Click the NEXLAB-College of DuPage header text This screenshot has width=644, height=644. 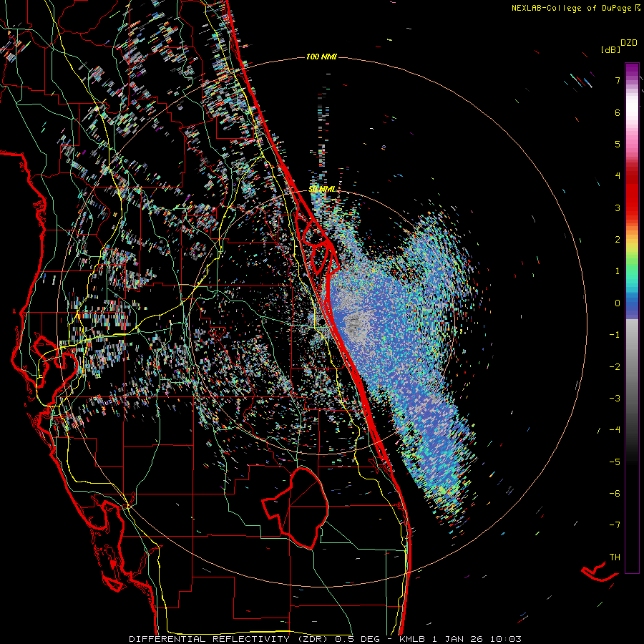point(575,8)
